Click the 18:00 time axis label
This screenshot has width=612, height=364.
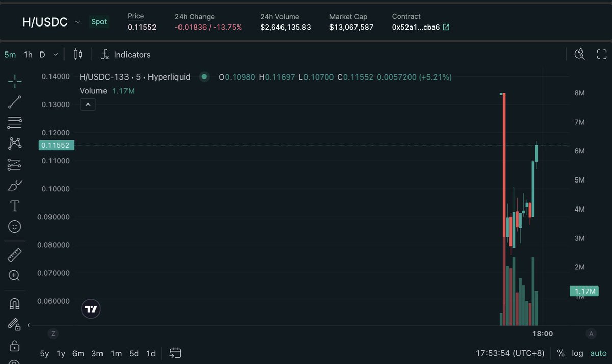click(543, 334)
